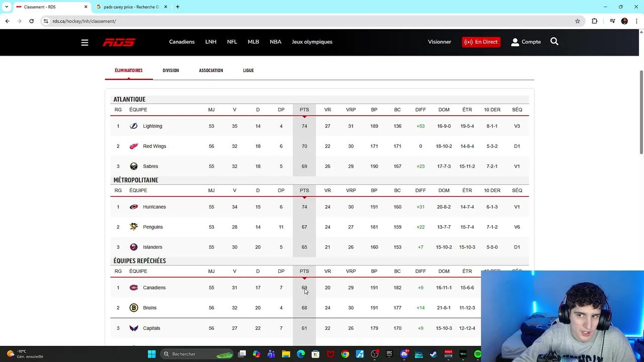Expand the browser tab search dropdown

(x=7, y=7)
